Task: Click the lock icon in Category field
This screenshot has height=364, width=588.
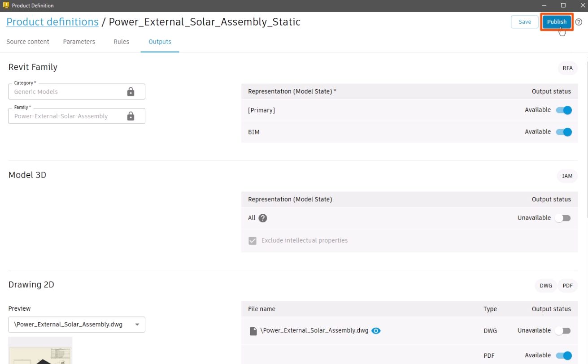Action: point(131,92)
